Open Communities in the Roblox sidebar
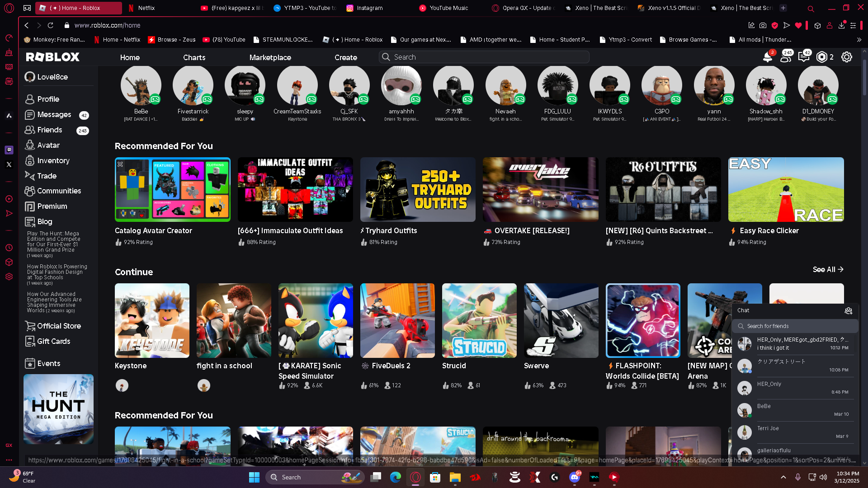The image size is (868, 488). 59,191
